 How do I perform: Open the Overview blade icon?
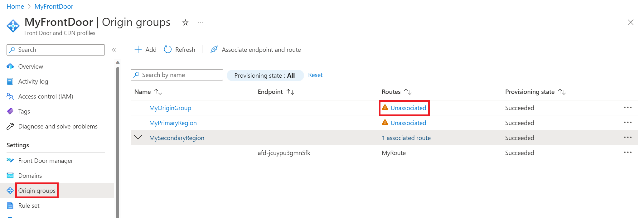click(10, 66)
